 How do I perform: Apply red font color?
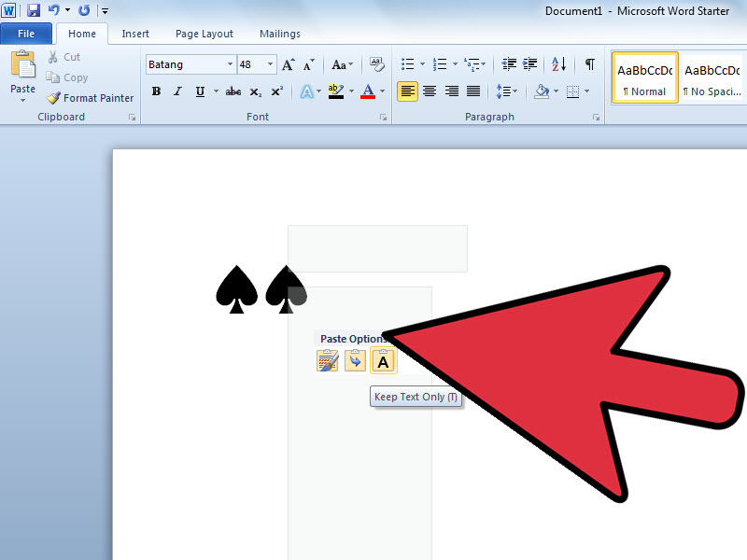click(x=368, y=91)
